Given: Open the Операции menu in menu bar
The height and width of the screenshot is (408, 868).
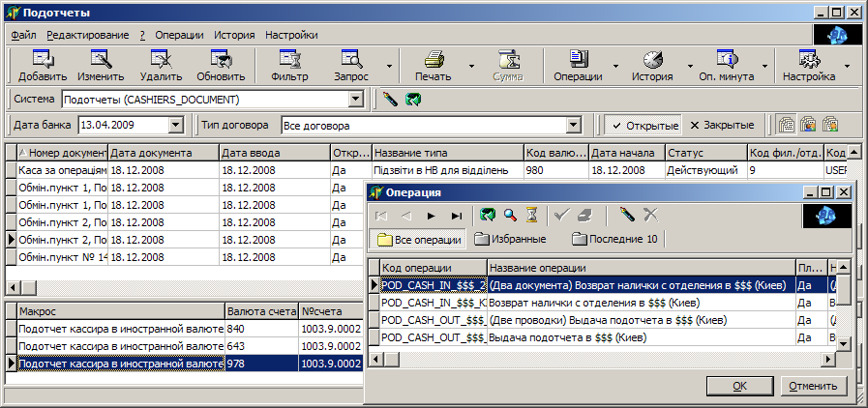Looking at the screenshot, I should [179, 35].
